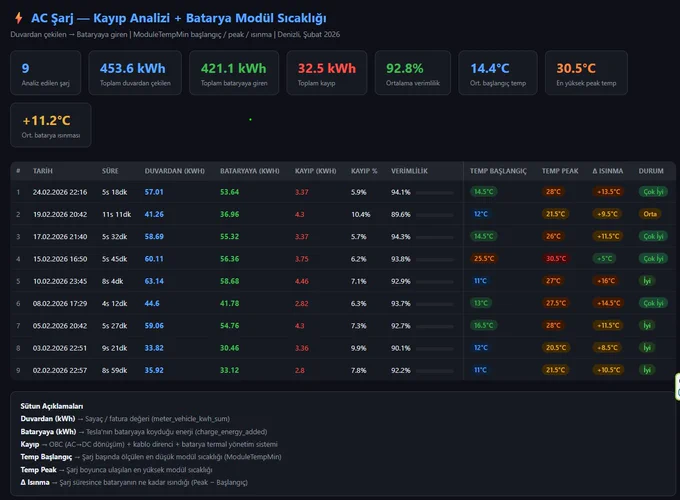Image resolution: width=680 pixels, height=500 pixels.
Task: Click the wall energy value '41.26'
Action: click(x=154, y=214)
